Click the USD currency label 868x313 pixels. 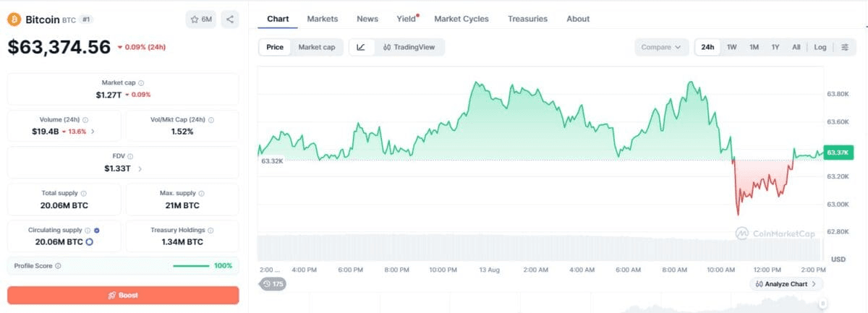click(x=838, y=259)
